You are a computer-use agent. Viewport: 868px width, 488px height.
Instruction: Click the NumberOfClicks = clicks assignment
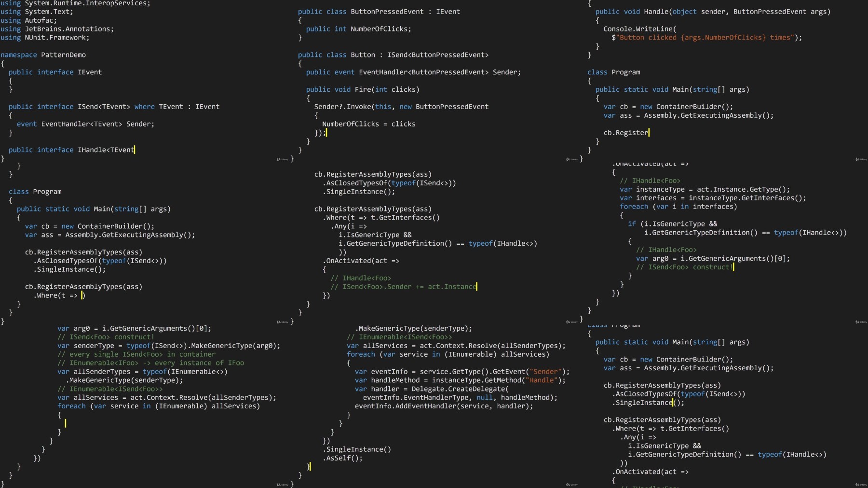[369, 124]
